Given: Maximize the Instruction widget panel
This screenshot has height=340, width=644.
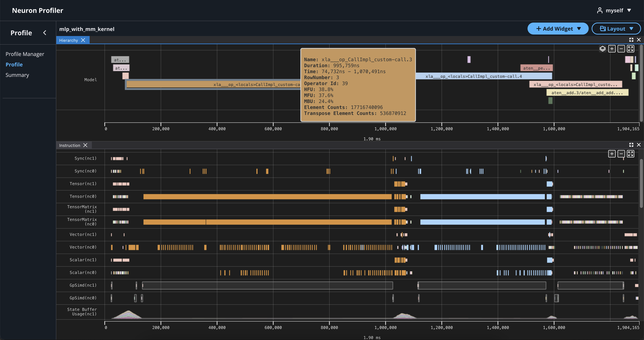Looking at the screenshot, I should tap(631, 145).
